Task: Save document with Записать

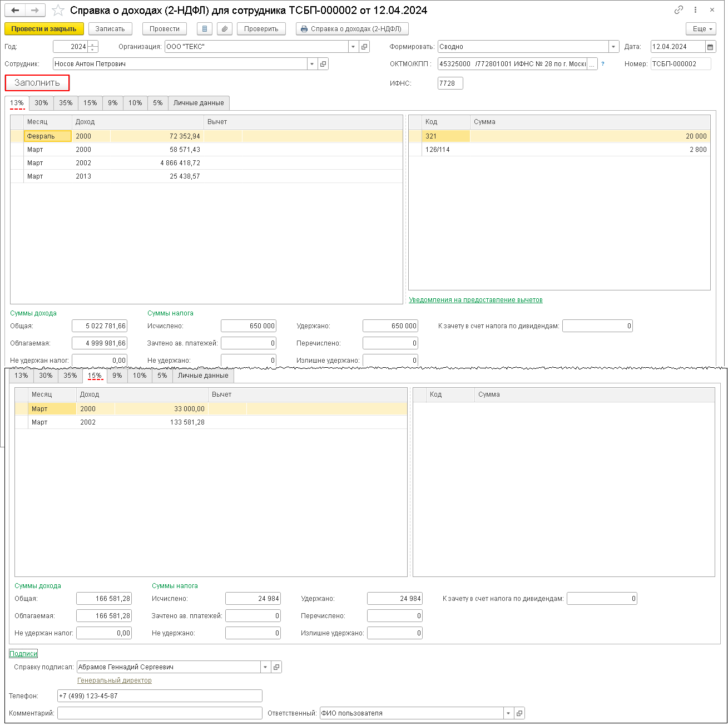Action: coord(110,29)
